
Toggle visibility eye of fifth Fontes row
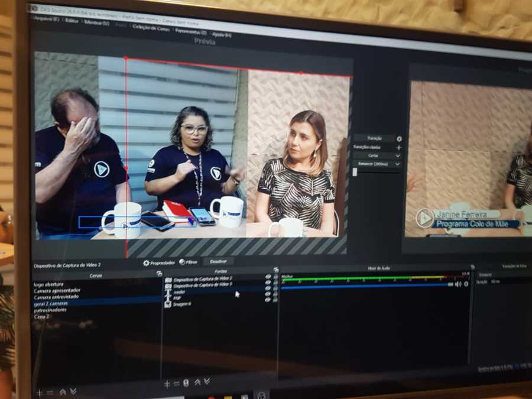coord(268,300)
